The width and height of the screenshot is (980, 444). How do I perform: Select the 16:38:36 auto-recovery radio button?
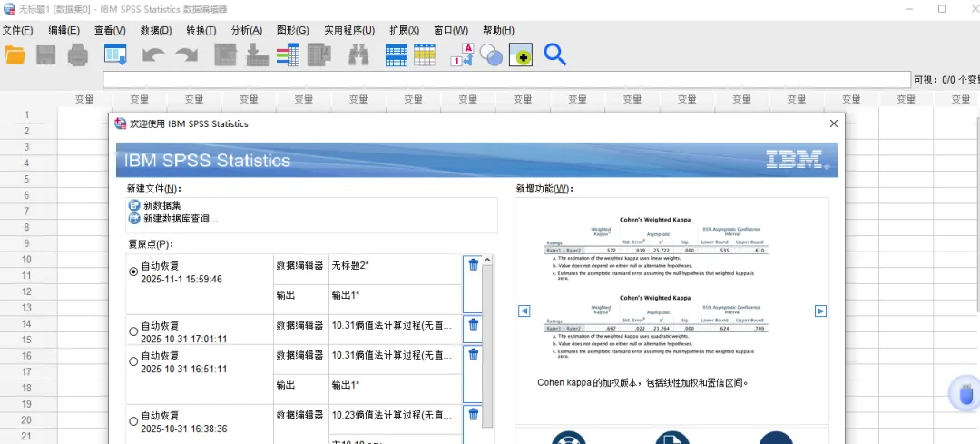click(133, 421)
